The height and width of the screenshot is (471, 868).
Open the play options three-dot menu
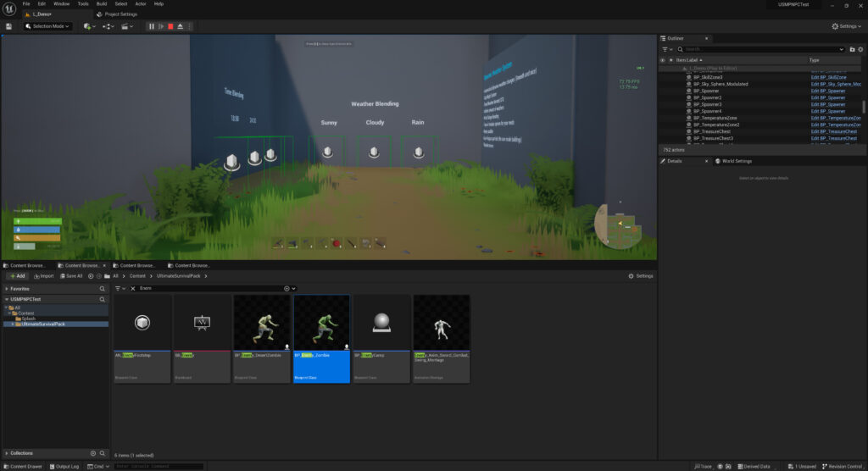point(189,26)
